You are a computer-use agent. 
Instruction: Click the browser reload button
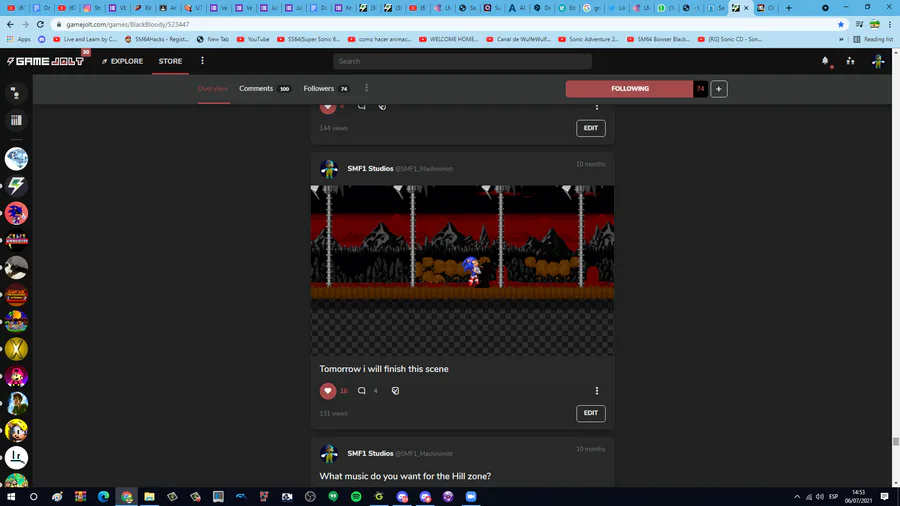(40, 24)
